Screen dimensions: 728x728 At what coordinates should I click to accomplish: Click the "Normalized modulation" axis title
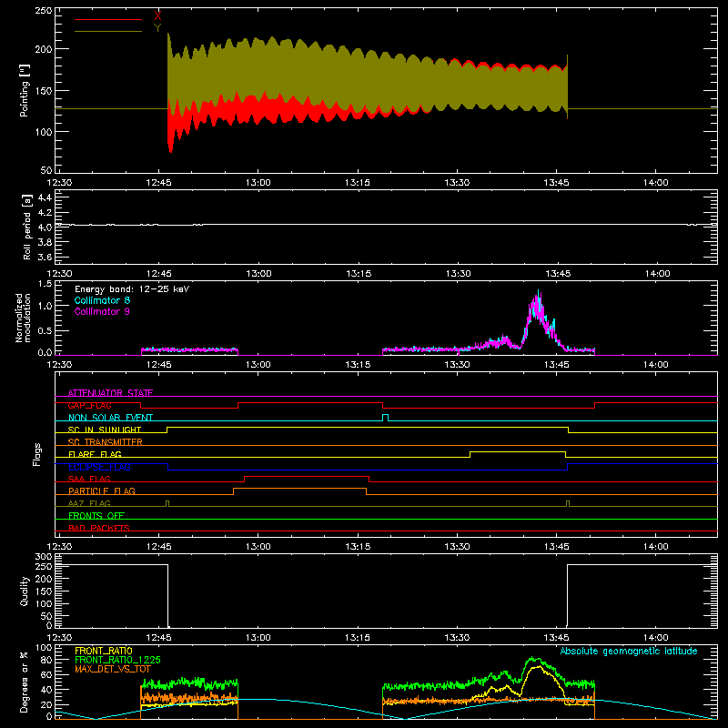(23, 318)
